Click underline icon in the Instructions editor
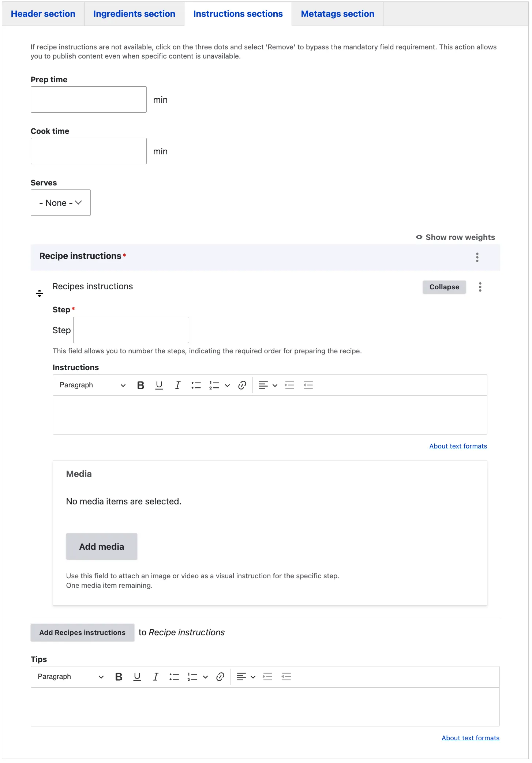The height and width of the screenshot is (763, 532). (159, 385)
